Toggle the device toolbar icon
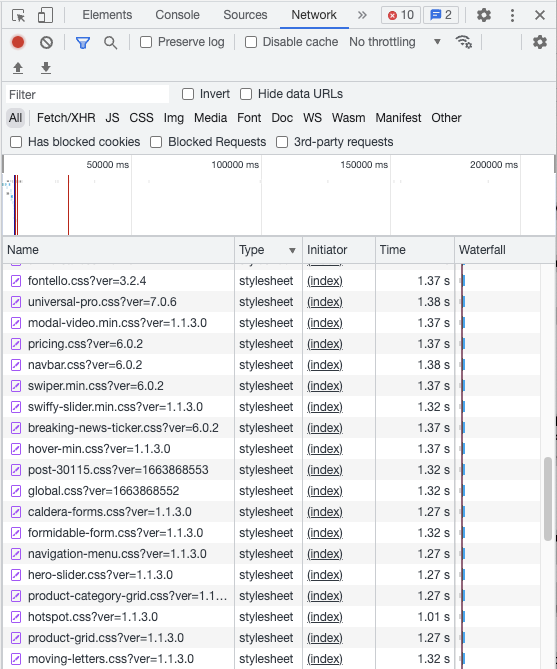This screenshot has width=557, height=669. [x=45, y=15]
